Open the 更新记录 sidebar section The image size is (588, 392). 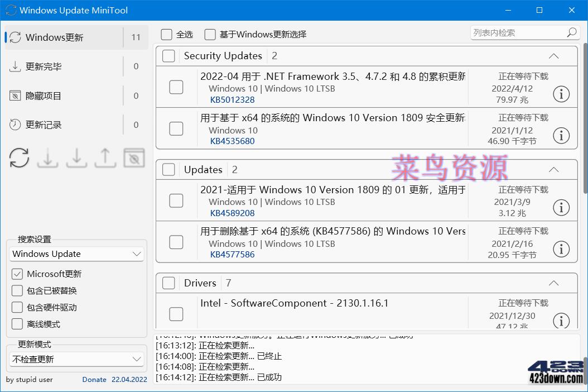pos(50,125)
